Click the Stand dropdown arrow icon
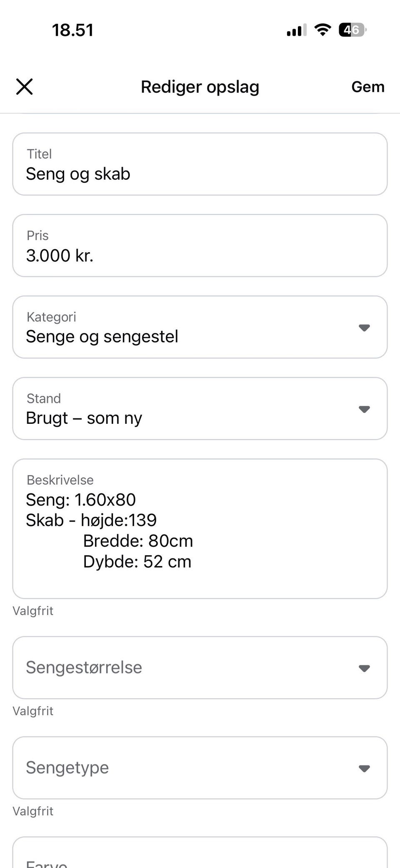This screenshot has height=868, width=400. pos(364,410)
